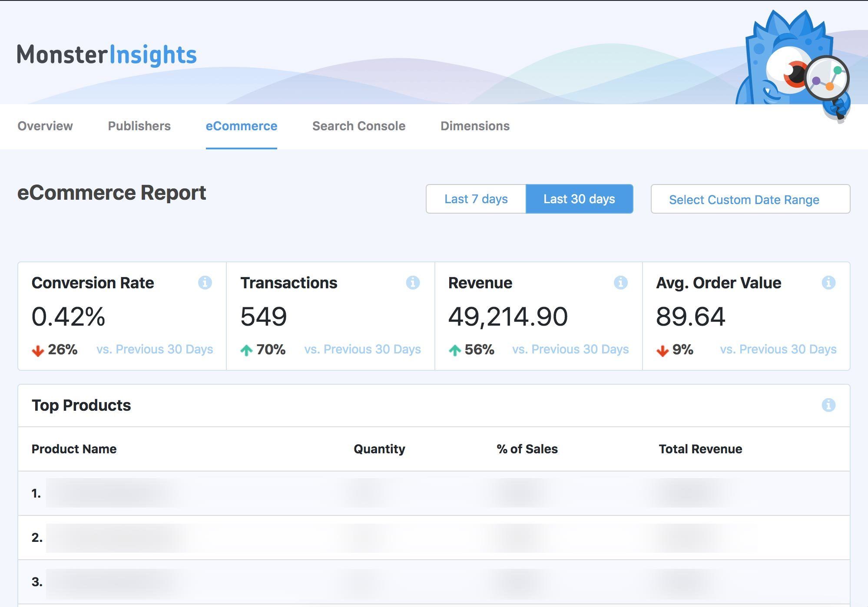Select the eCommerce tab
The image size is (868, 607).
pos(241,126)
